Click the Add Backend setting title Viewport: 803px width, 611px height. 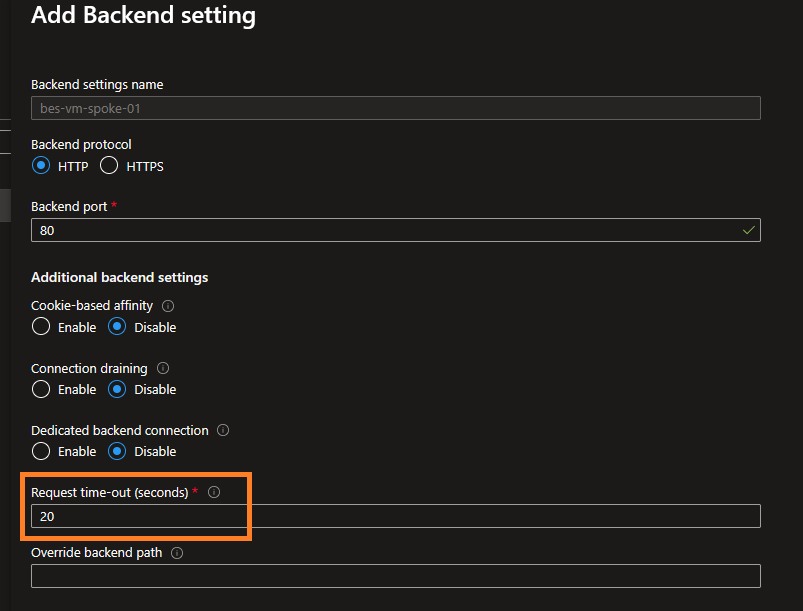point(143,16)
